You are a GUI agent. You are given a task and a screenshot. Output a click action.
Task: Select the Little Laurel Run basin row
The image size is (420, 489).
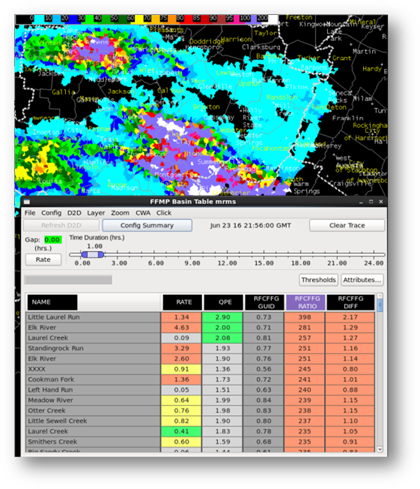[200, 317]
